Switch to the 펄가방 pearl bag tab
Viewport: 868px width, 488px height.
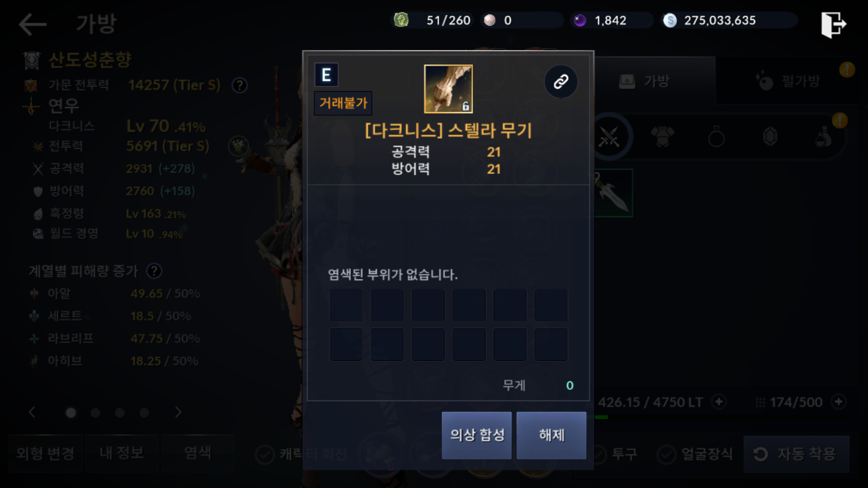pyautogui.click(x=788, y=81)
